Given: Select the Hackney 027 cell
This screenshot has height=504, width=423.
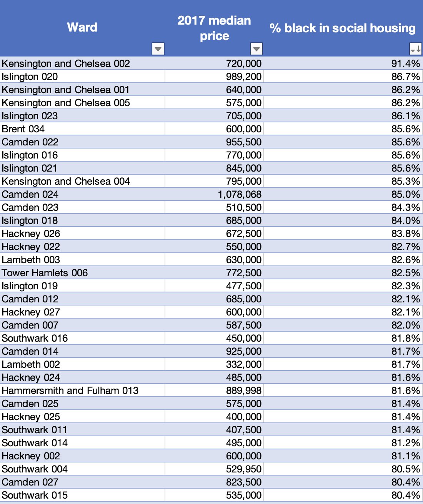Looking at the screenshot, I should pos(82,312).
